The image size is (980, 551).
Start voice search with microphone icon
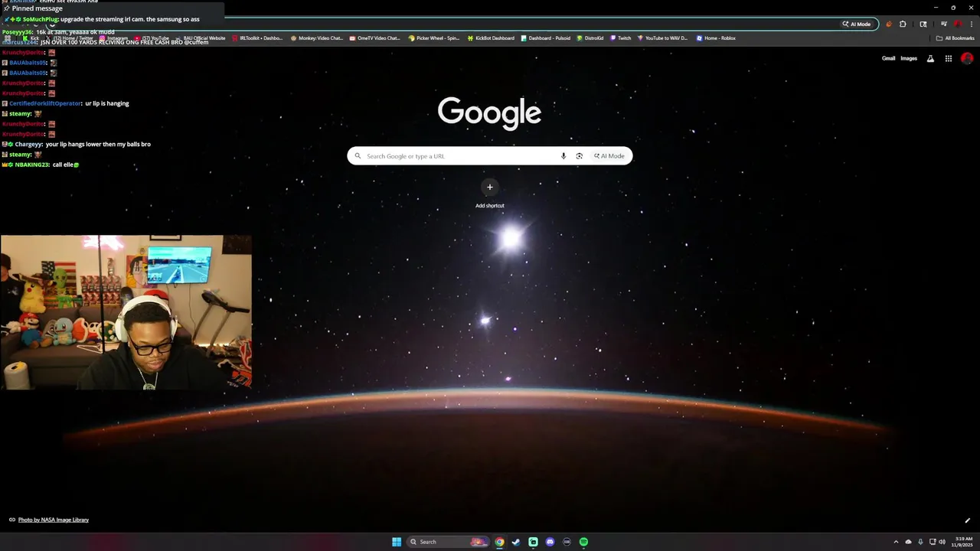563,156
